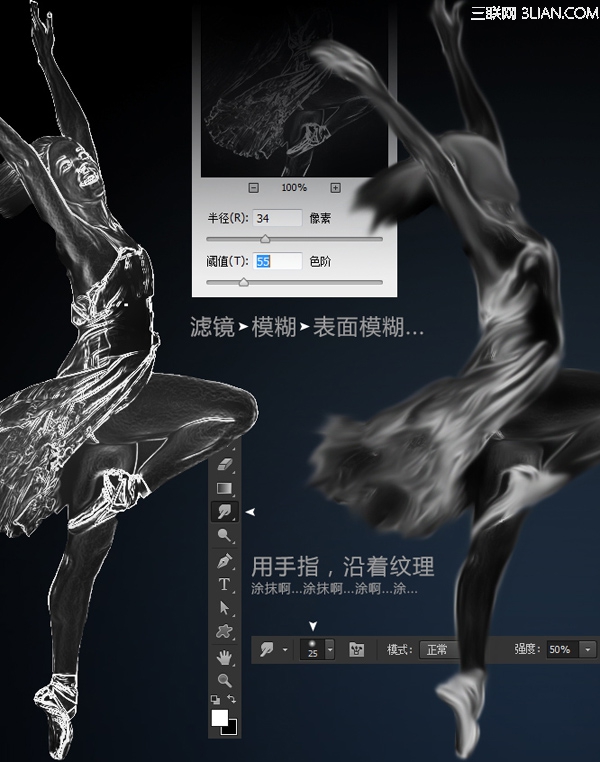Open the 模式 dropdown showing 正常
Viewport: 600px width, 762px height.
tap(441, 650)
